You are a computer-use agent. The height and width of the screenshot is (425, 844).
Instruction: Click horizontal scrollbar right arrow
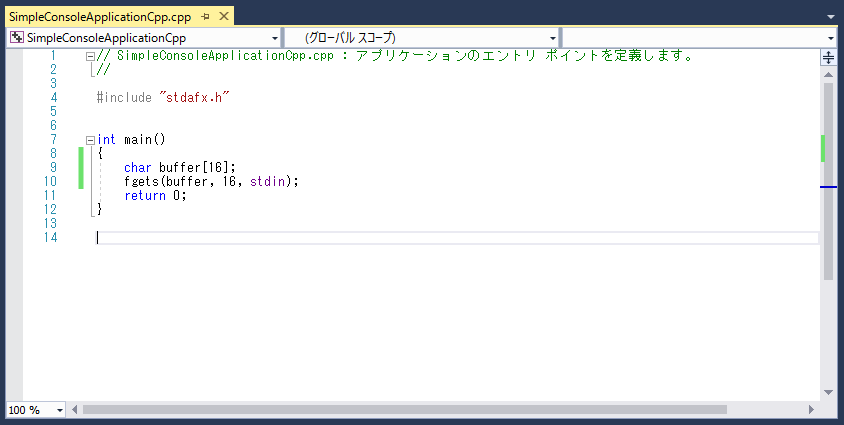(812, 410)
